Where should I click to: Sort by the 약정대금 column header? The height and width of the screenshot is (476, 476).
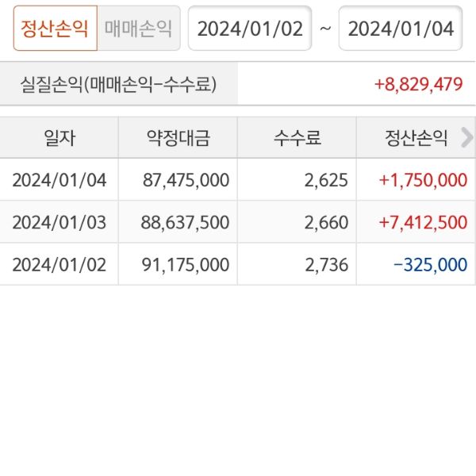pyautogui.click(x=178, y=138)
